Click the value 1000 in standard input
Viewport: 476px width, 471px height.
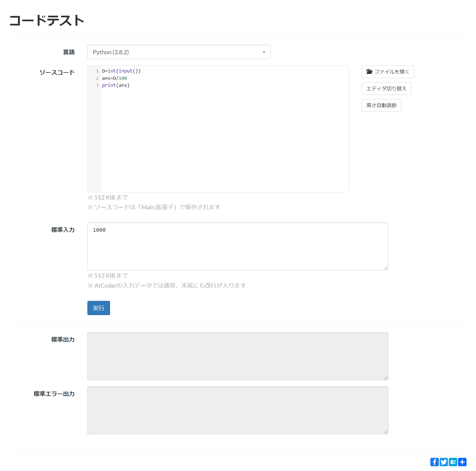(x=99, y=230)
